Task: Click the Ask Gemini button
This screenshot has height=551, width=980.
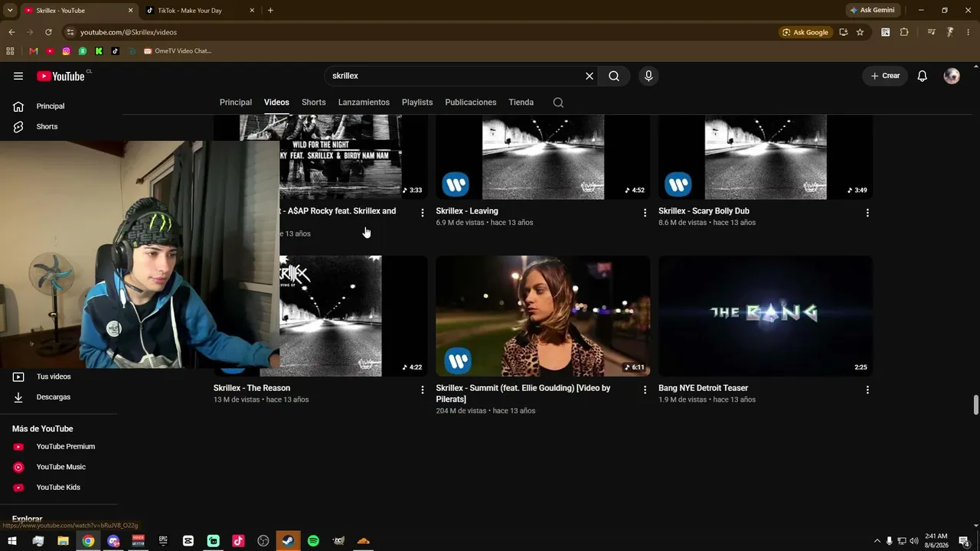Action: click(872, 11)
